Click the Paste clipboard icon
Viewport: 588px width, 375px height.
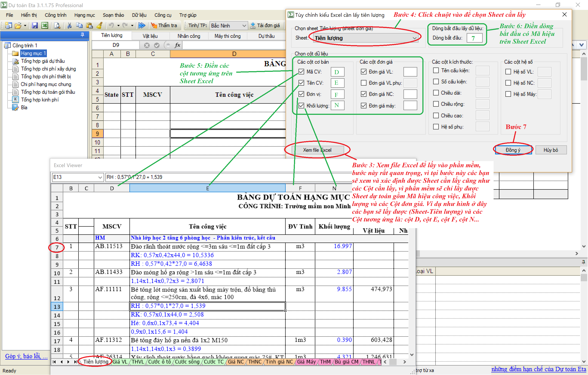point(89,25)
